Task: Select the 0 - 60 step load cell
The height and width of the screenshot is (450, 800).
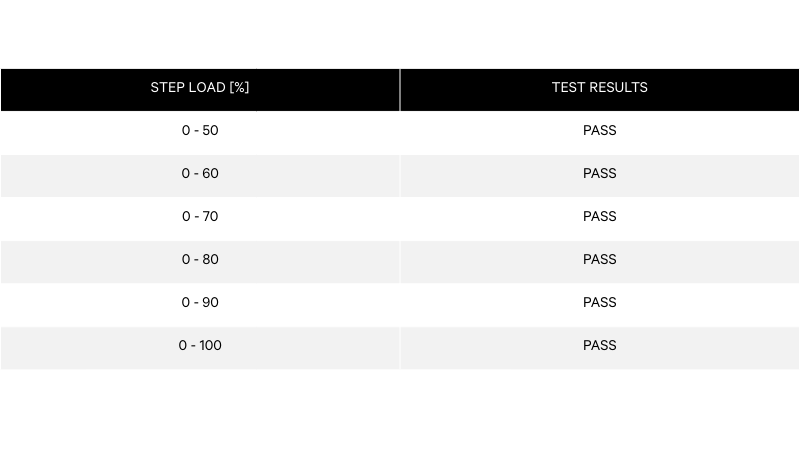Action: (x=200, y=174)
